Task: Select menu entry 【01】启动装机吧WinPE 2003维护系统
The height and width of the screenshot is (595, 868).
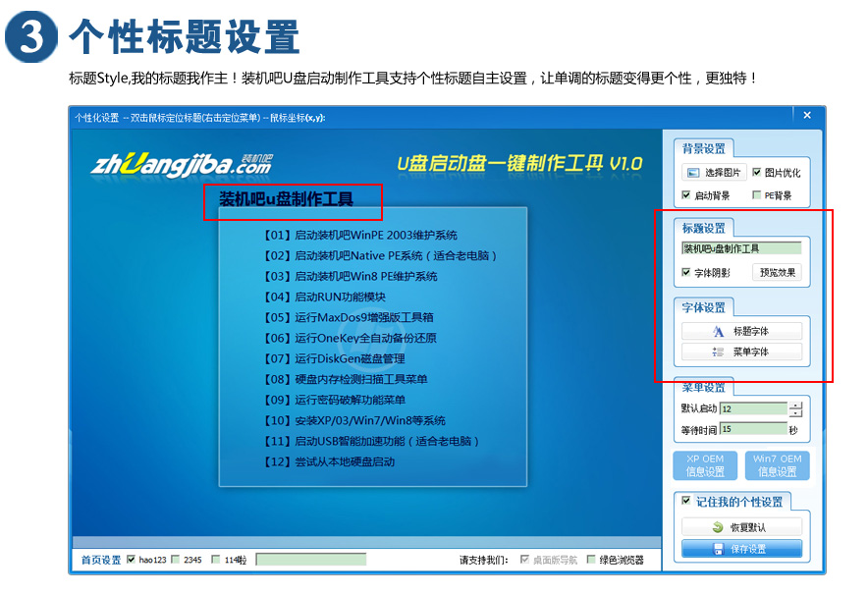Action: (x=360, y=236)
